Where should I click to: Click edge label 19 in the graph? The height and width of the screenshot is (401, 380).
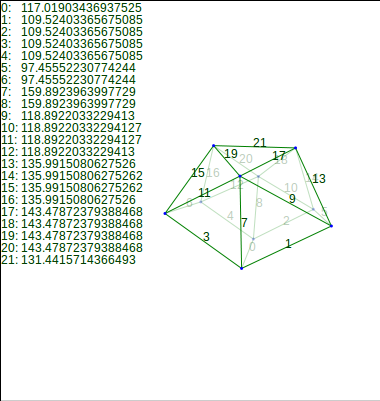tap(231, 154)
